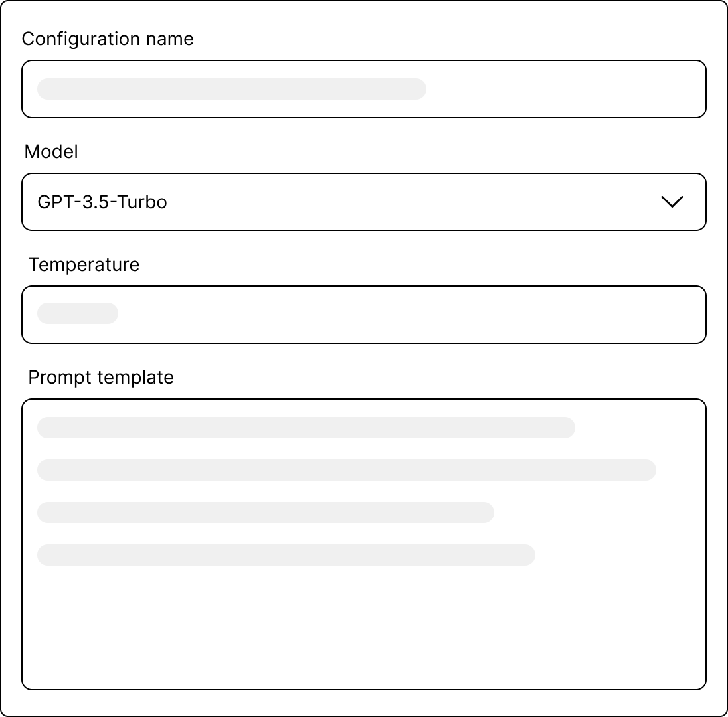Click the short placeholder value in Temperature
The image size is (728, 717).
tap(78, 313)
